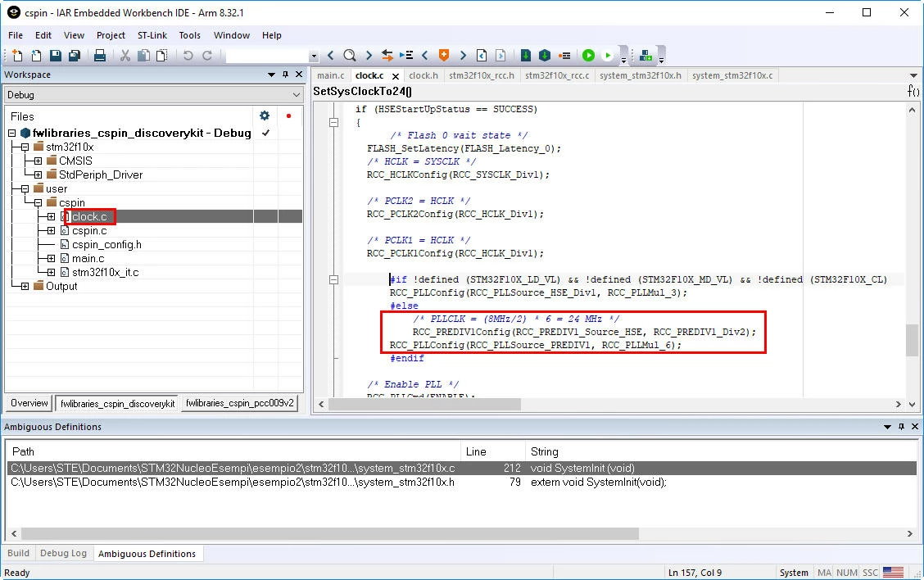Pin the Workspace panel

pyautogui.click(x=285, y=75)
